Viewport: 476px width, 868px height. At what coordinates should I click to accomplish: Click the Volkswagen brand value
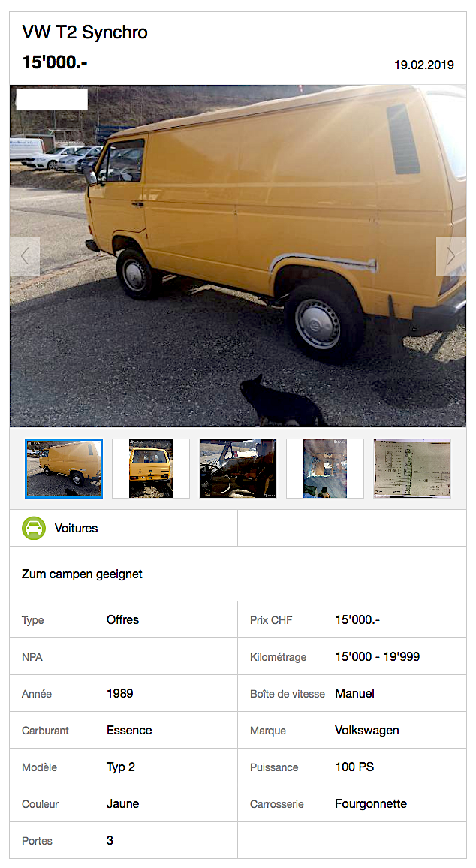(x=367, y=730)
